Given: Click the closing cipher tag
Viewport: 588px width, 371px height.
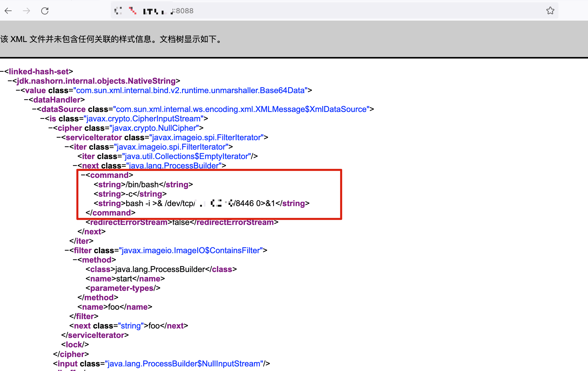Looking at the screenshot, I should click(x=71, y=354).
